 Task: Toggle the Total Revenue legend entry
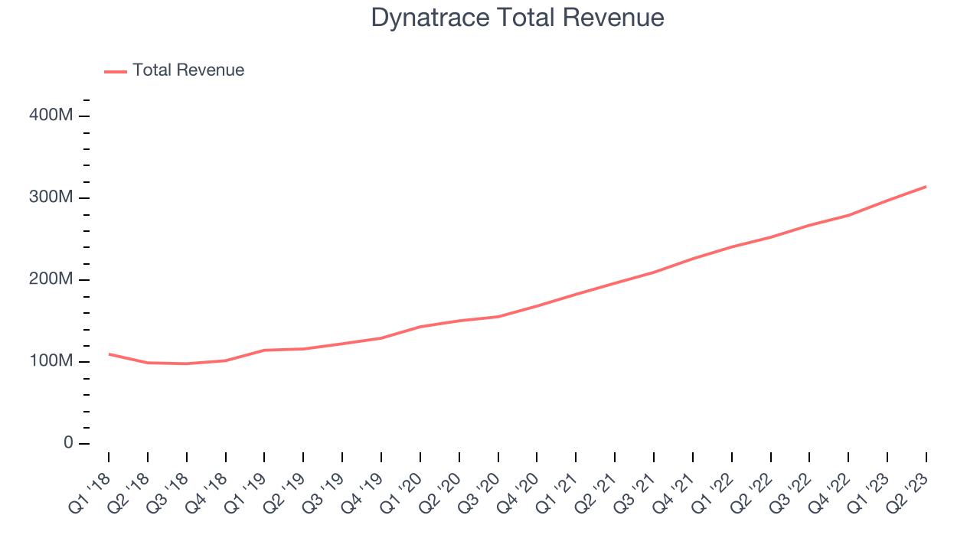point(175,70)
